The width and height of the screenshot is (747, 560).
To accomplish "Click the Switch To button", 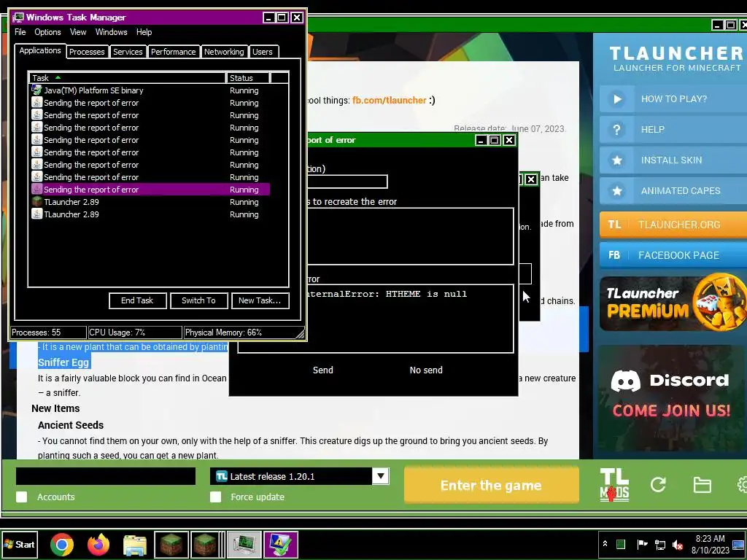I will click(x=198, y=300).
